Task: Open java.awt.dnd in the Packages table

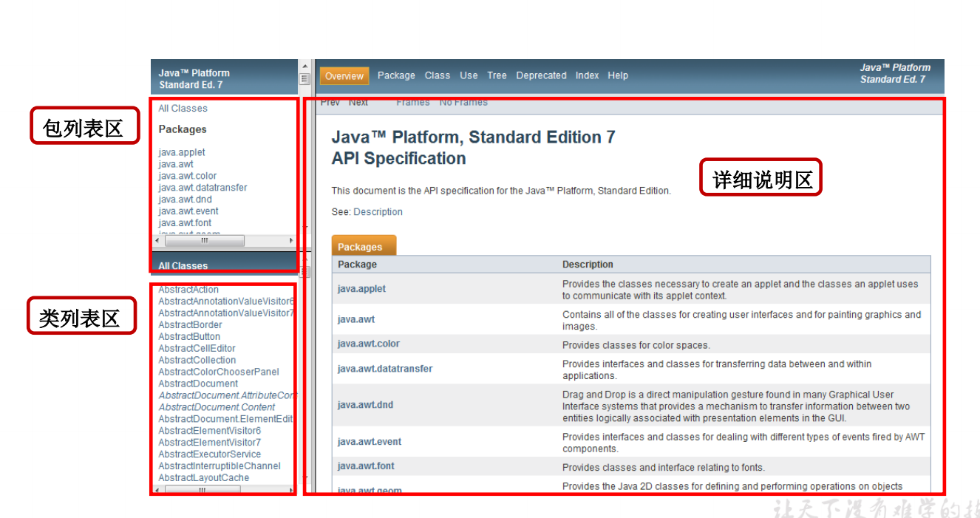Action: 365,405
